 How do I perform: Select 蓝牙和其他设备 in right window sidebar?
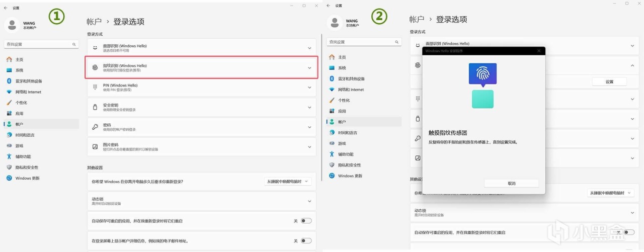364,78
